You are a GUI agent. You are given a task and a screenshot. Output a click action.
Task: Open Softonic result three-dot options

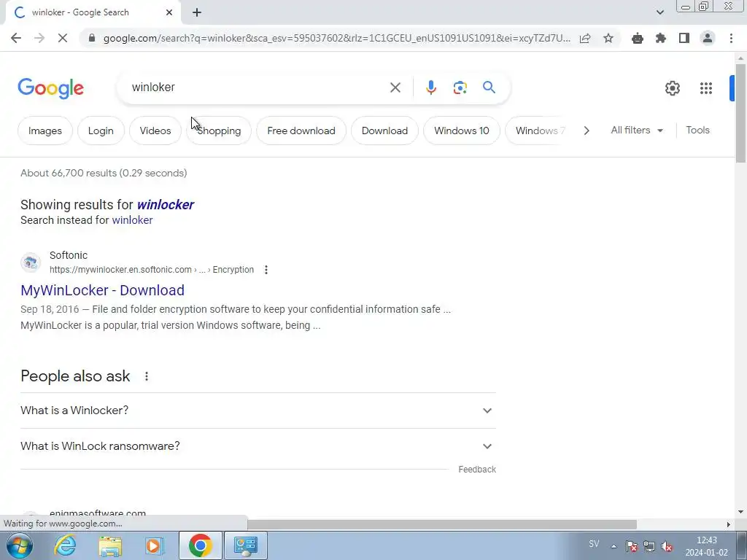coord(266,270)
